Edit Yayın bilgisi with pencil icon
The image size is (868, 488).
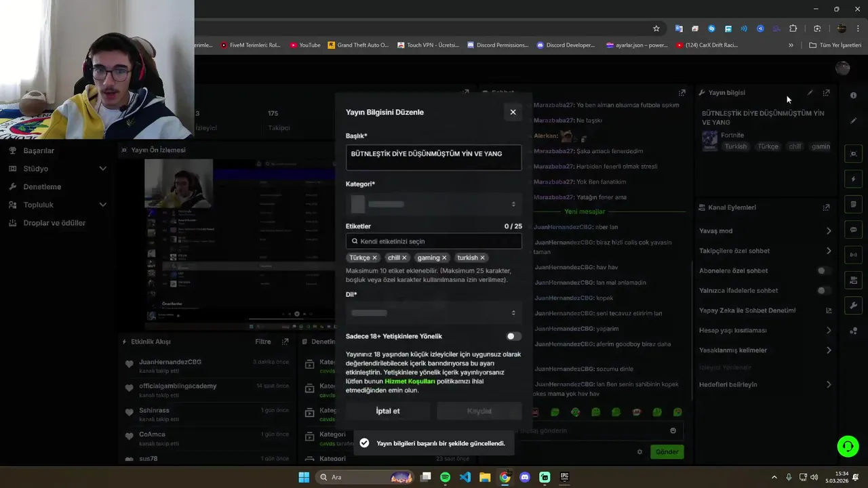[x=810, y=93]
